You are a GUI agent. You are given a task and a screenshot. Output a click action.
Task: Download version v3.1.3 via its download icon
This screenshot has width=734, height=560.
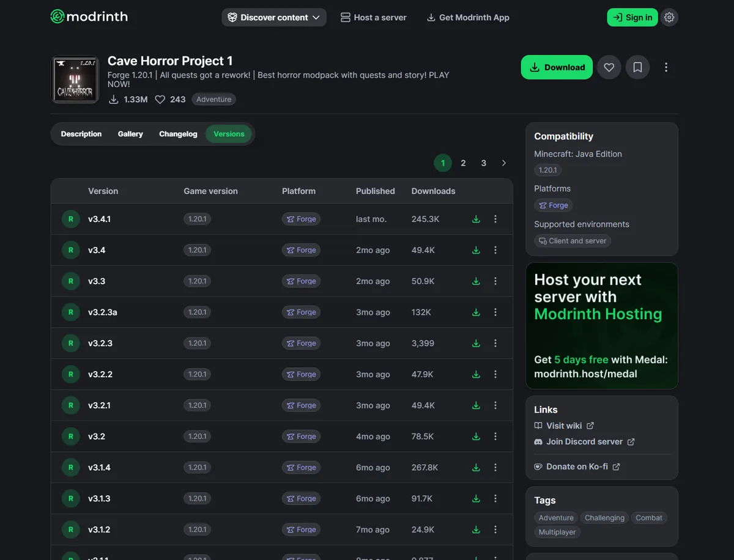pos(476,498)
